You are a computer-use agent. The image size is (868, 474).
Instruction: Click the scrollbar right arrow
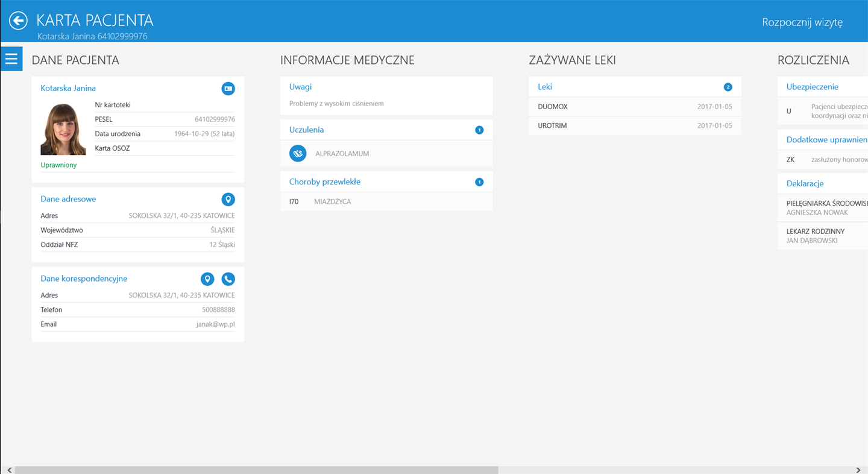point(858,470)
